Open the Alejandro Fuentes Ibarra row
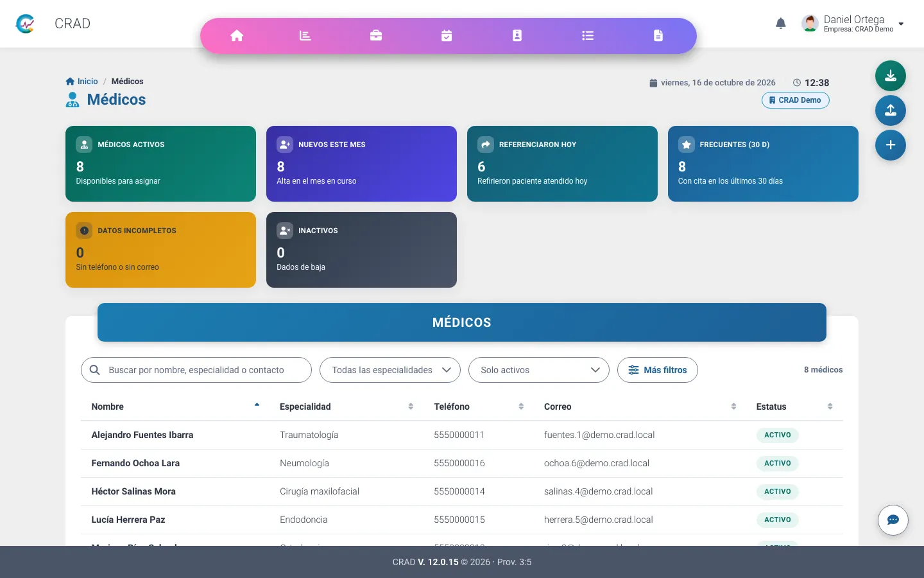The image size is (924, 578). tap(462, 435)
